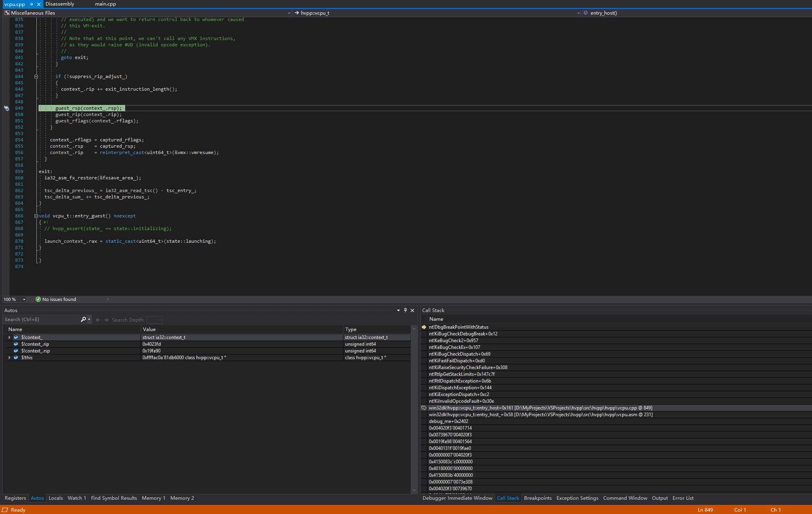
Task: Open the Search Depth combo box
Action: (x=154, y=320)
